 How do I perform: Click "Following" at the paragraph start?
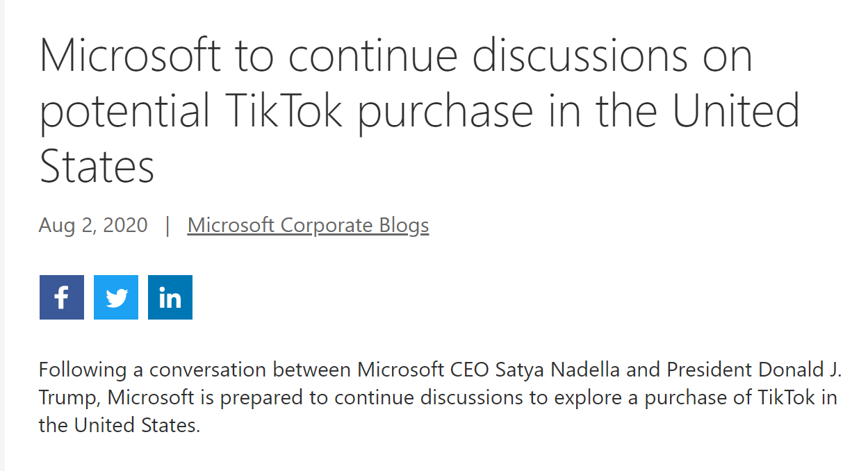[82, 370]
